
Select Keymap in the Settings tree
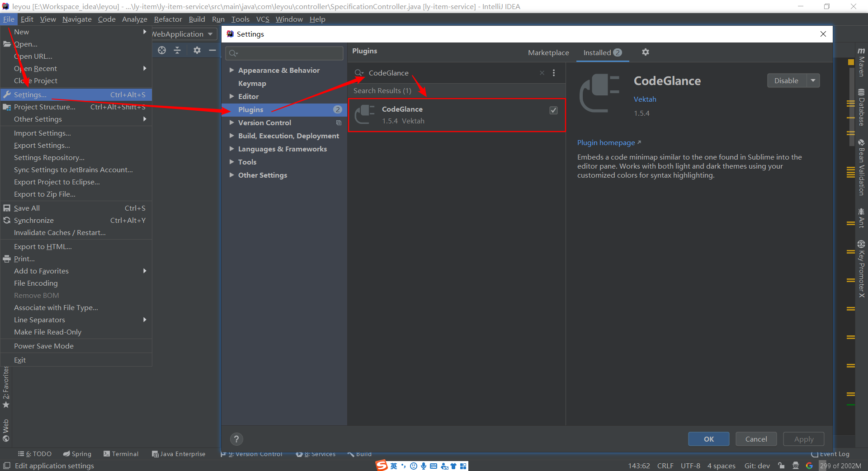pos(252,83)
